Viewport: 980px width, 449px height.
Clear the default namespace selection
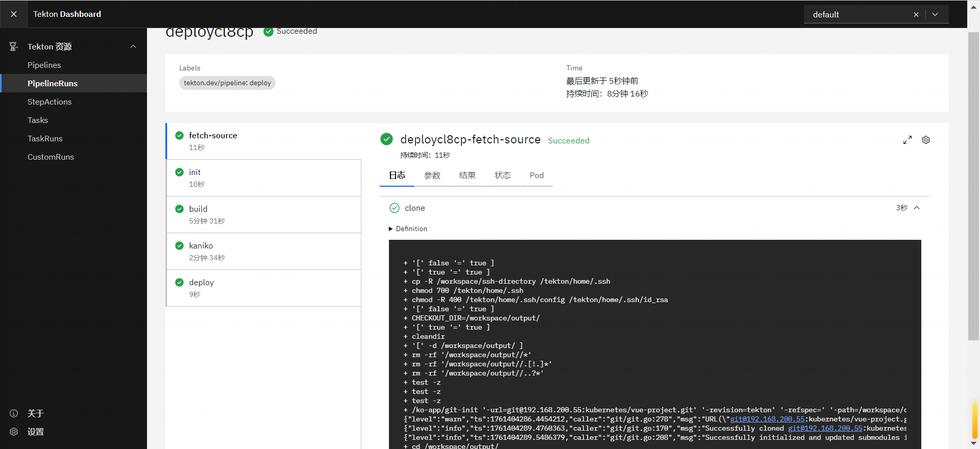click(916, 14)
